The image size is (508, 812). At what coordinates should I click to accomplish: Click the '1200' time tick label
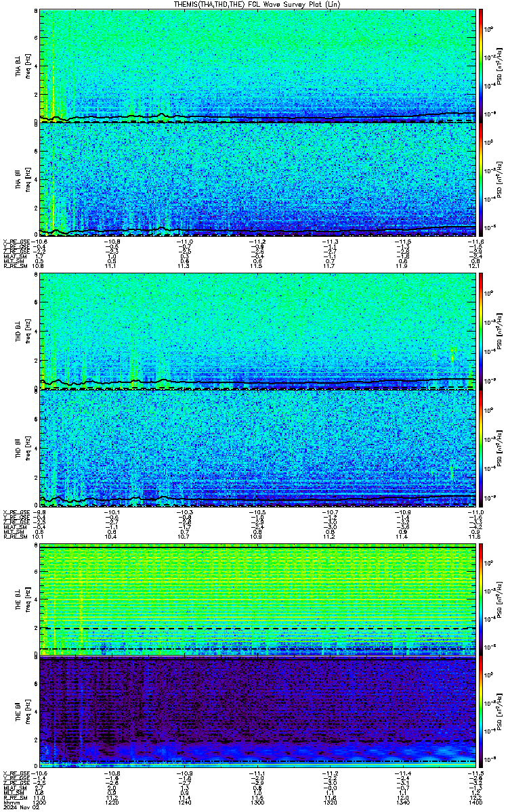pyautogui.click(x=40, y=803)
